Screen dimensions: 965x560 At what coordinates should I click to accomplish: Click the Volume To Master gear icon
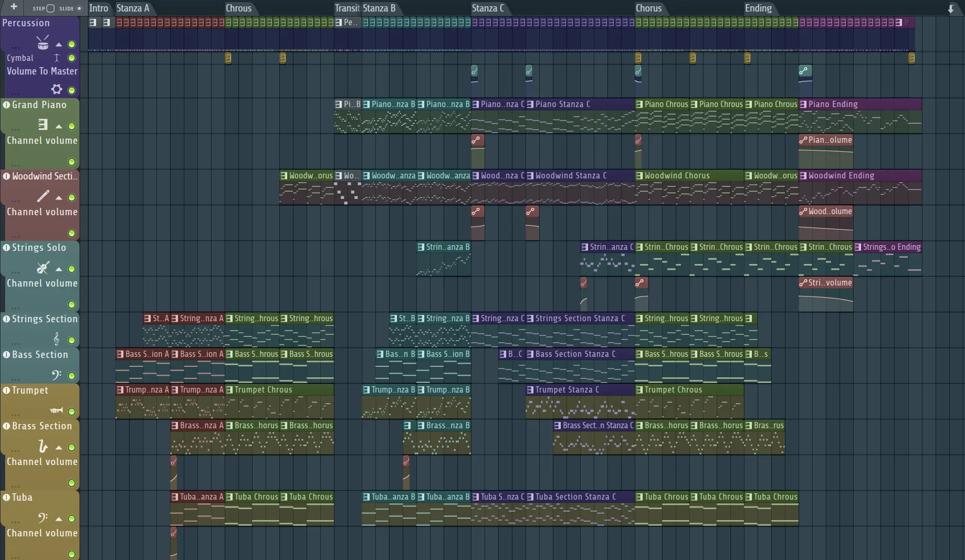(x=56, y=89)
